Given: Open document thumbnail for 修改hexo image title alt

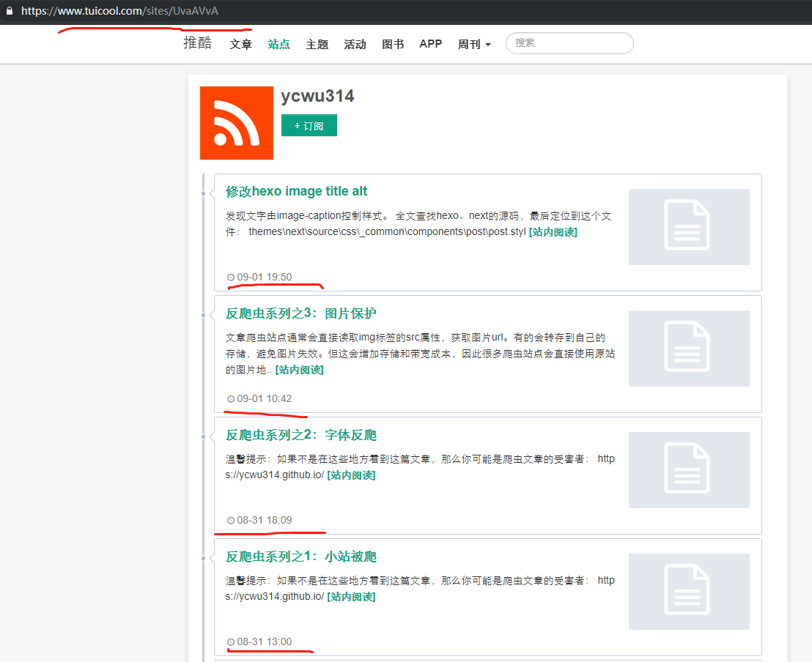Looking at the screenshot, I should 688,227.
